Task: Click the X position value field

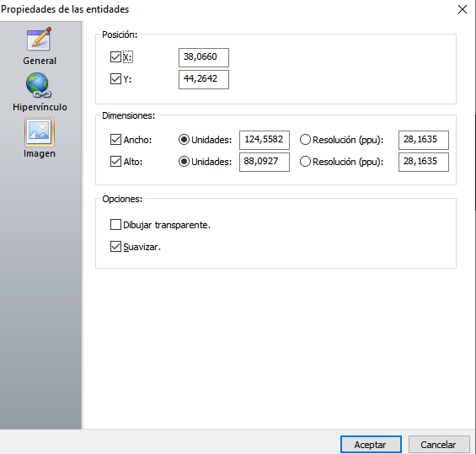Action: (x=204, y=57)
